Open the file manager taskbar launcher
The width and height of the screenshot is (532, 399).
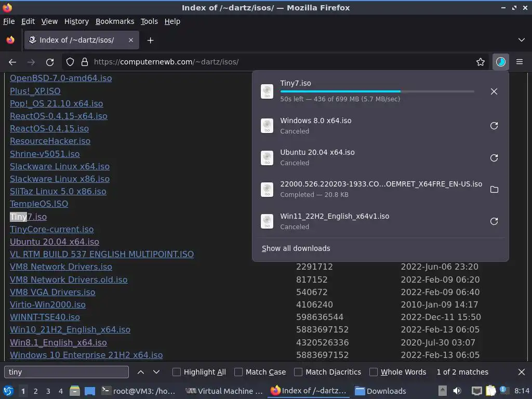coord(75,391)
